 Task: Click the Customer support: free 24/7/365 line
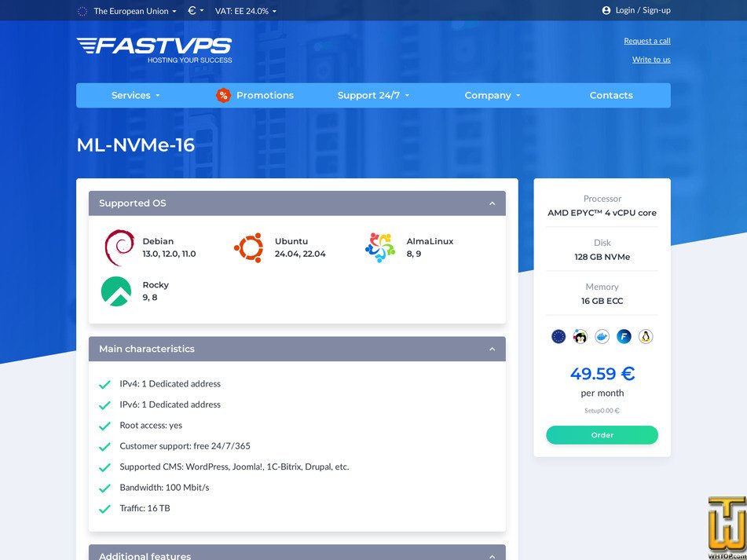(x=185, y=446)
